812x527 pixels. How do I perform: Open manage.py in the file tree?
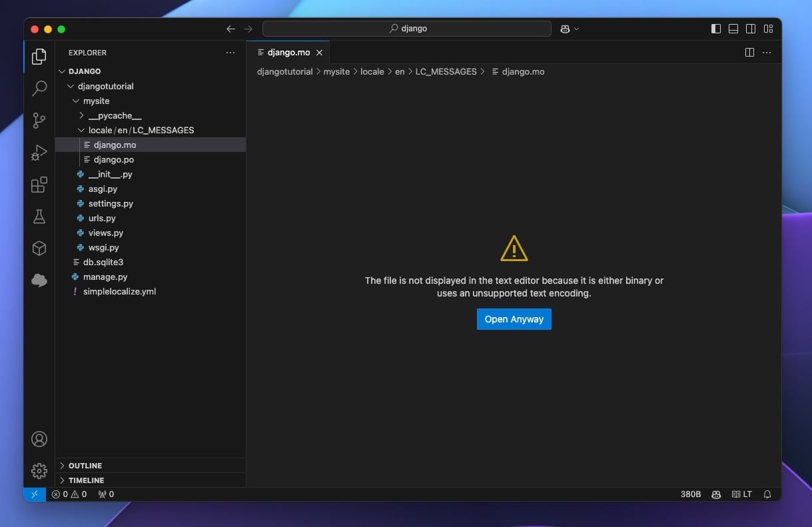(151, 276)
